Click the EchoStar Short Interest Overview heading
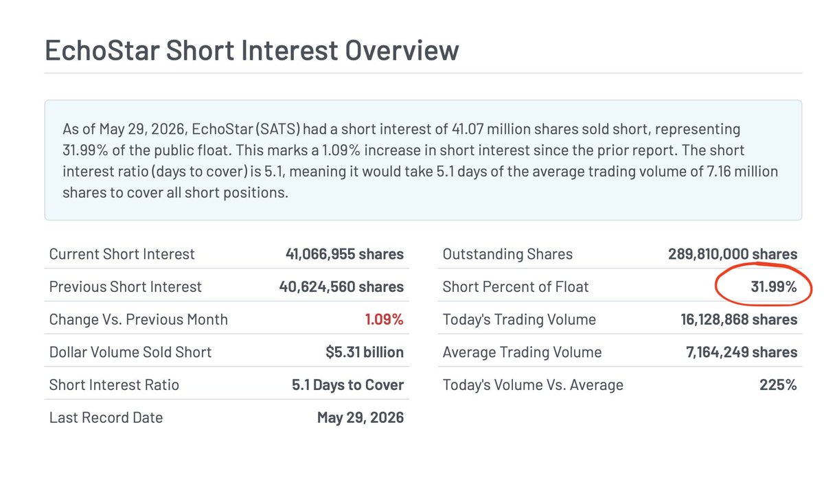Viewport: 824px width, 504px height. pyautogui.click(x=252, y=50)
